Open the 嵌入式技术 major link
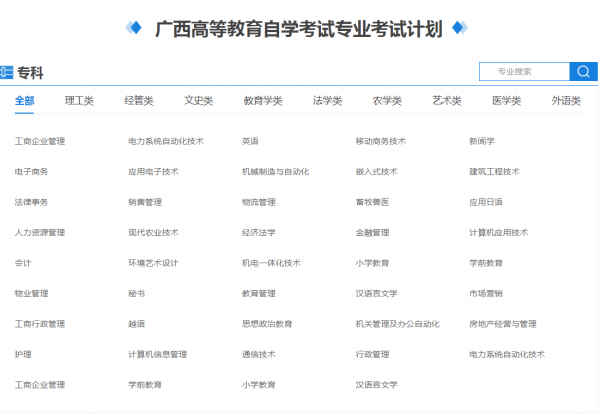 pyautogui.click(x=377, y=171)
